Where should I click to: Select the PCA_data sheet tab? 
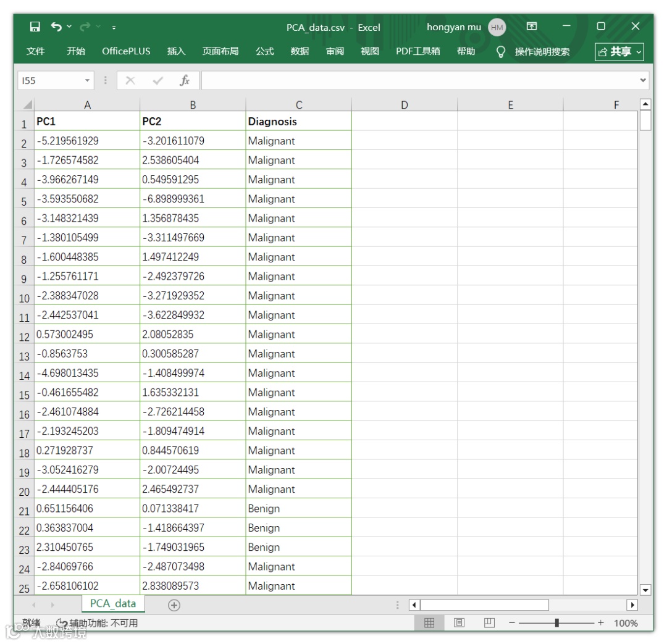tap(113, 604)
